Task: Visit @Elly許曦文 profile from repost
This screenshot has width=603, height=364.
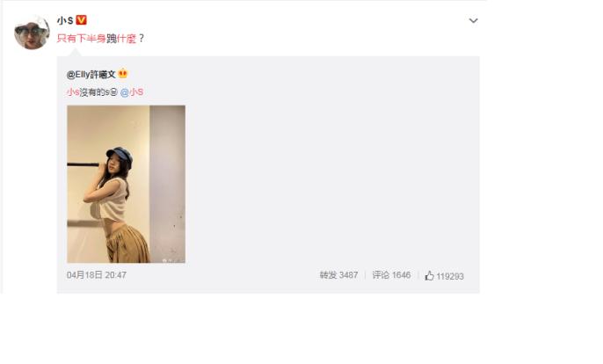Action: coord(91,75)
